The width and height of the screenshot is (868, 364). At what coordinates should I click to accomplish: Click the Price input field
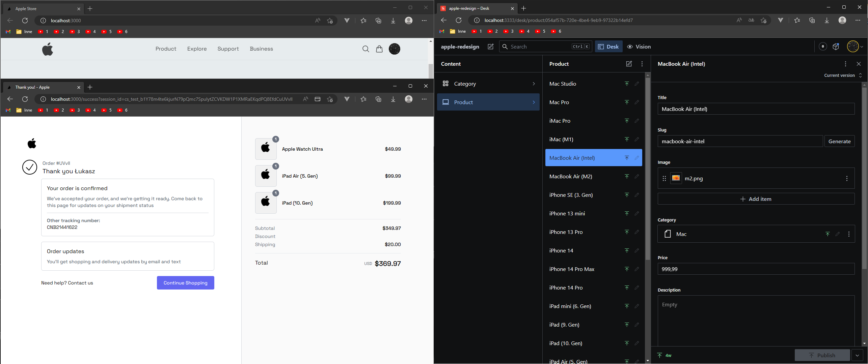(x=756, y=269)
